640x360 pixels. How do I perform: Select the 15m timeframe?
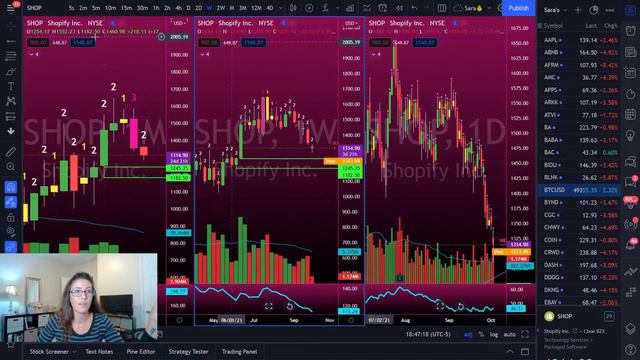tap(126, 8)
